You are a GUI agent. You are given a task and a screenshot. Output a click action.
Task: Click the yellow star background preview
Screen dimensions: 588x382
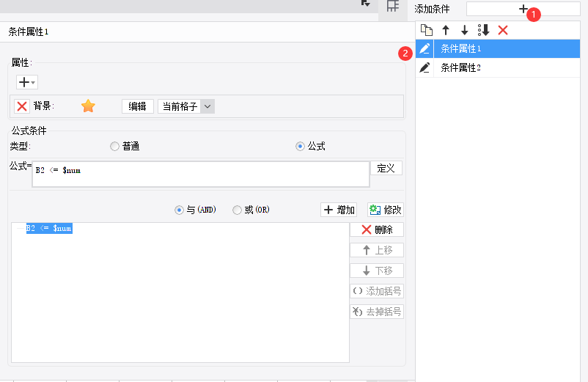point(88,106)
